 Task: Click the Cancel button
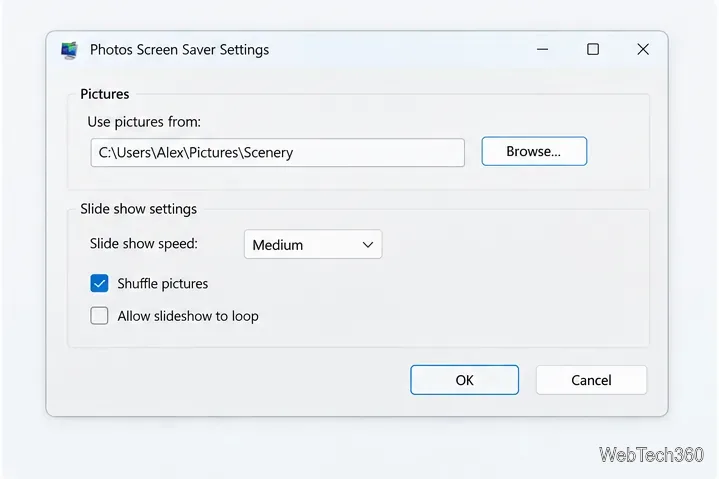pos(591,380)
